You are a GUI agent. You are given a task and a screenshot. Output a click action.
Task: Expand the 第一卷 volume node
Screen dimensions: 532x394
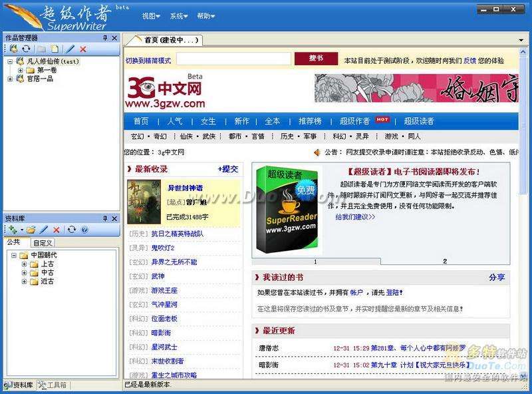[21, 71]
